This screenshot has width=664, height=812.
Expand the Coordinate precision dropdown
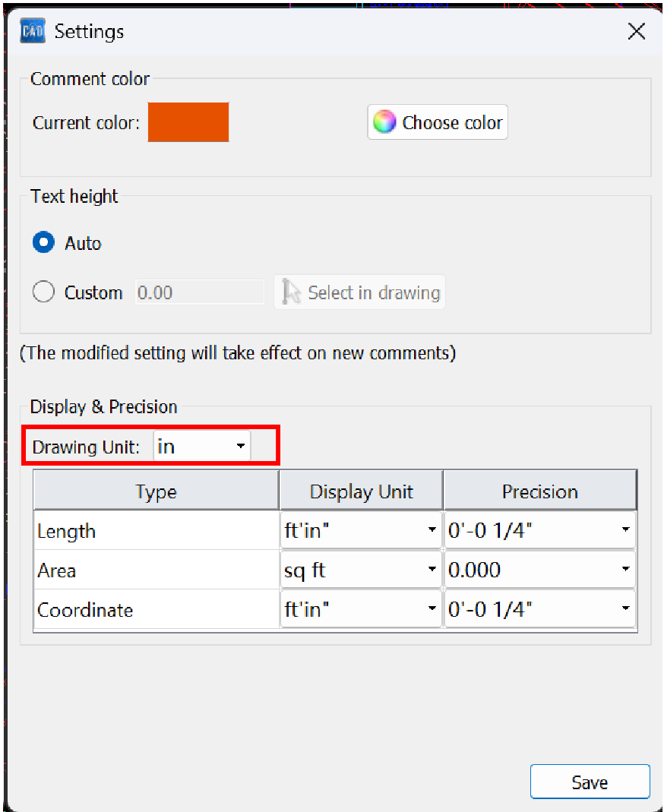click(x=539, y=610)
